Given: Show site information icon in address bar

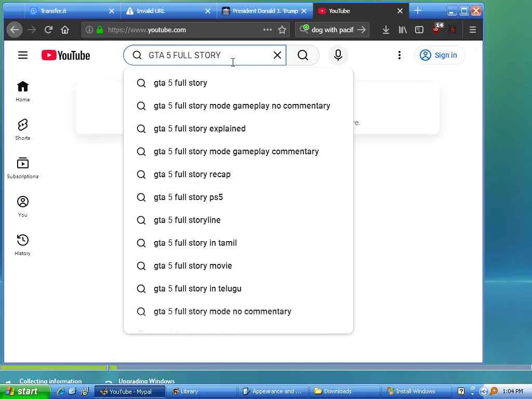Looking at the screenshot, I should (89, 30).
